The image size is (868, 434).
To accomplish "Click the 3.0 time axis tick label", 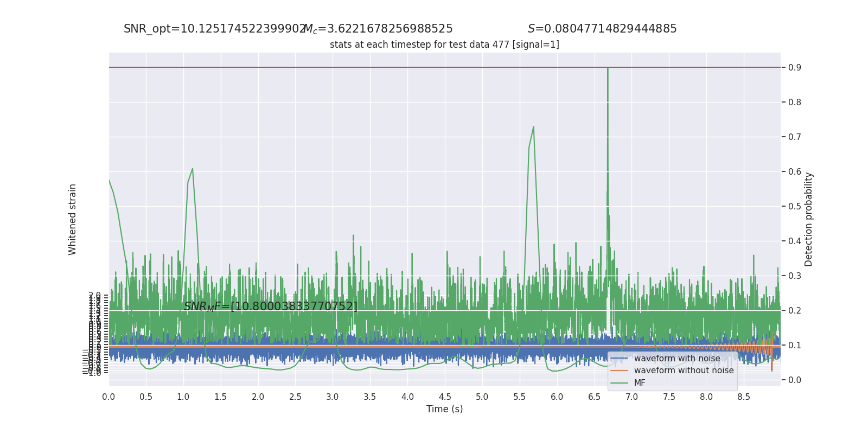I will [333, 397].
